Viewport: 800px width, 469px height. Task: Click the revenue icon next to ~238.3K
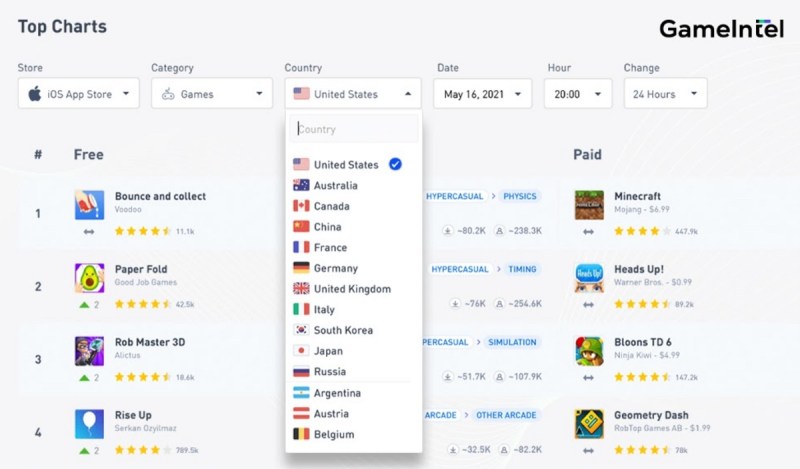[499, 231]
